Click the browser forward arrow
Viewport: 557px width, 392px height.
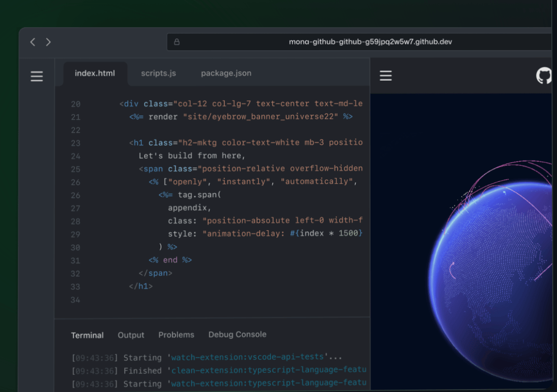[48, 42]
